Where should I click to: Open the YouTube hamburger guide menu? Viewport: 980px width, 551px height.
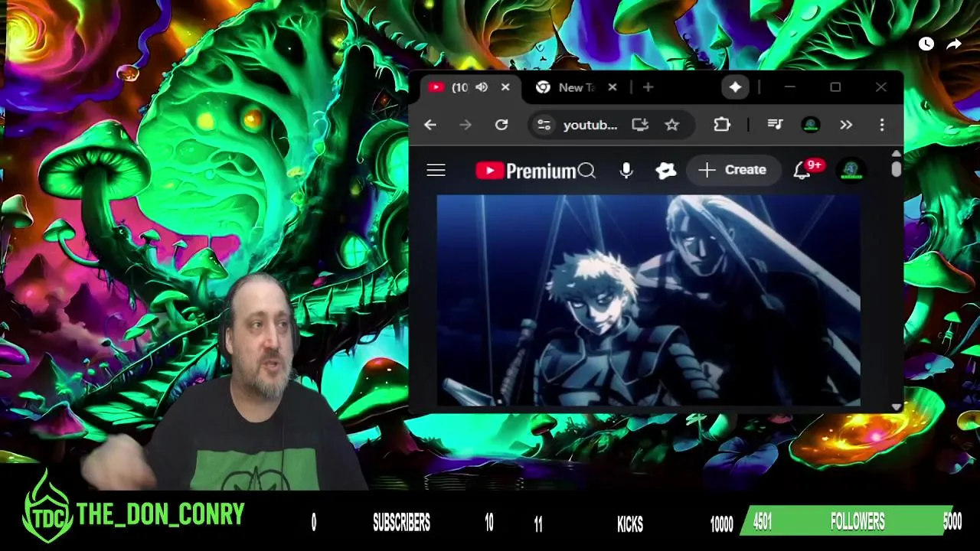pos(436,170)
